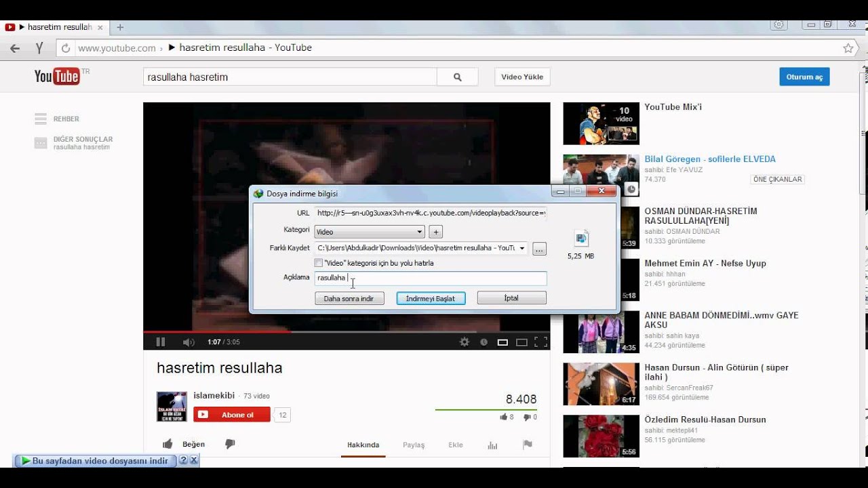Go back with the browser arrow
The image size is (868, 488).
point(15,48)
